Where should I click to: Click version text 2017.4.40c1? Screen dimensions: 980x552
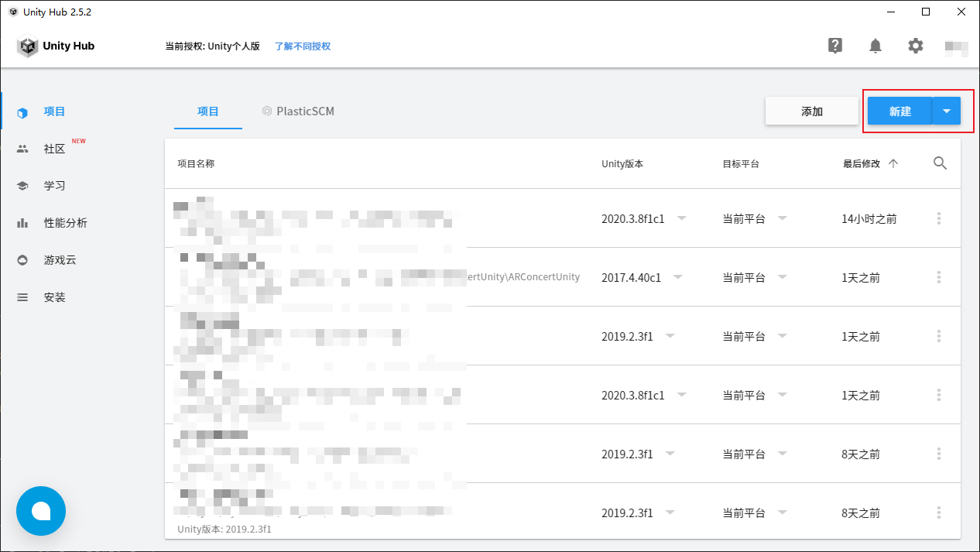tap(631, 278)
